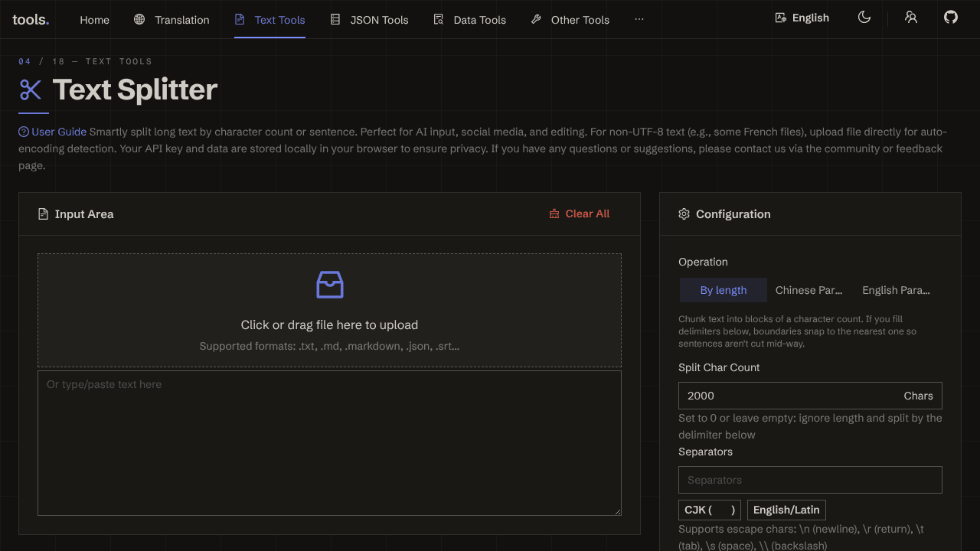This screenshot has height=551, width=980.
Task: Click the question mark help icon
Action: 24,132
